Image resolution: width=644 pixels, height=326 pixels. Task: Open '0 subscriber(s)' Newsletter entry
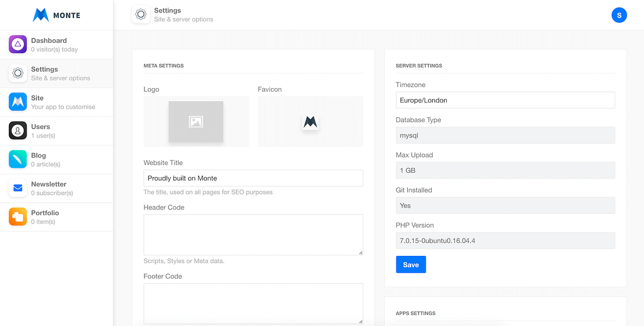click(x=56, y=189)
